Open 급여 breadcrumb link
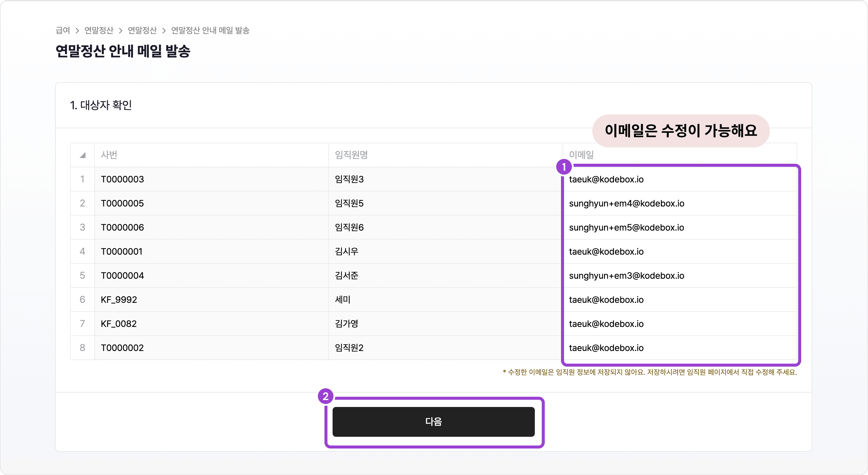868x475 pixels. click(63, 30)
